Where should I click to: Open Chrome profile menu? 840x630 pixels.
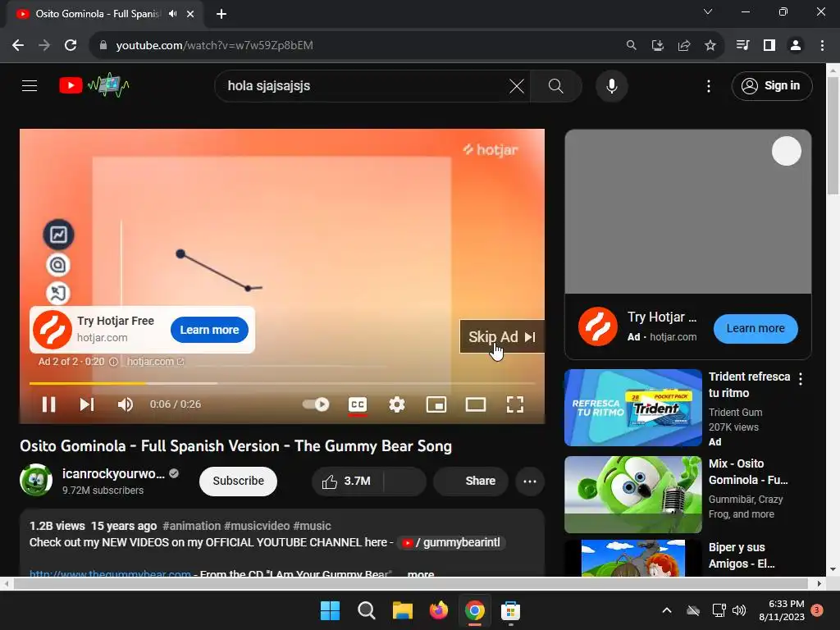(796, 46)
